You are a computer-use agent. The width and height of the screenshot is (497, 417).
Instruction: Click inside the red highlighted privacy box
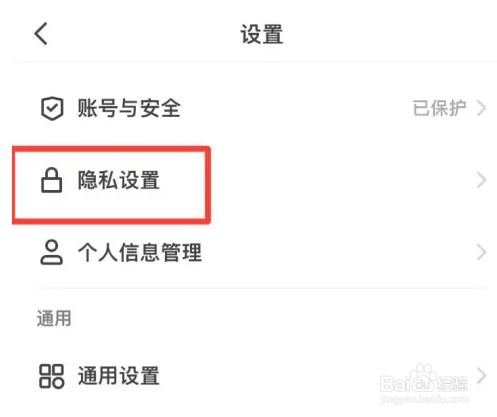click(x=111, y=185)
